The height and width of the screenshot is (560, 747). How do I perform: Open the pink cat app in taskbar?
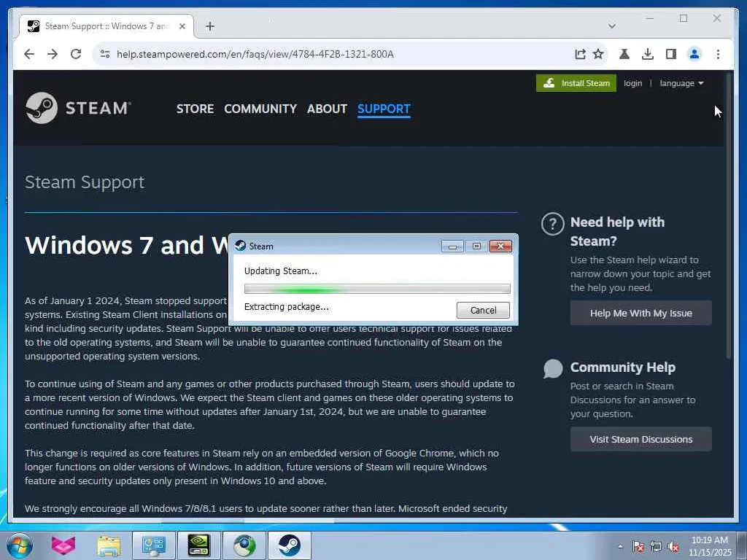pos(63,545)
